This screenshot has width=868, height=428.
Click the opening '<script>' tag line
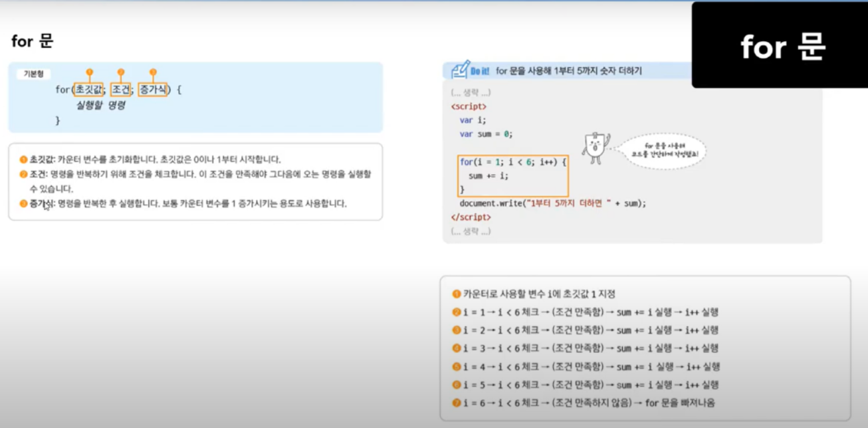pyautogui.click(x=469, y=106)
